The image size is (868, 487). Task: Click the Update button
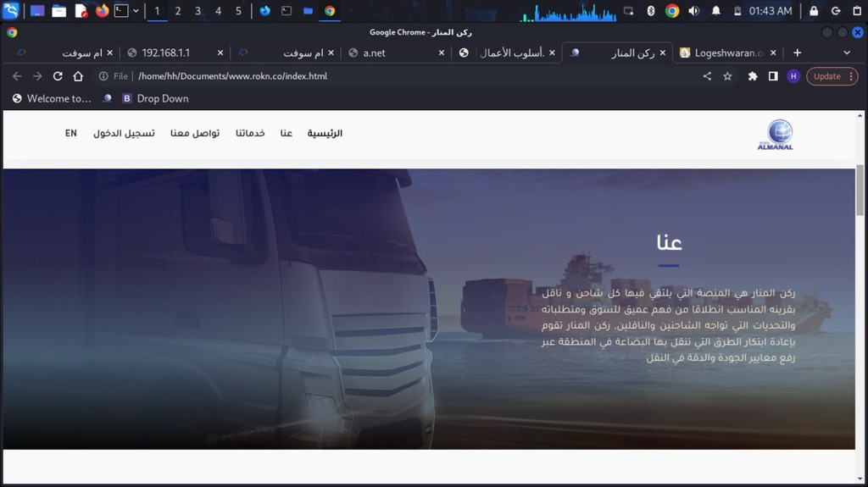click(827, 76)
